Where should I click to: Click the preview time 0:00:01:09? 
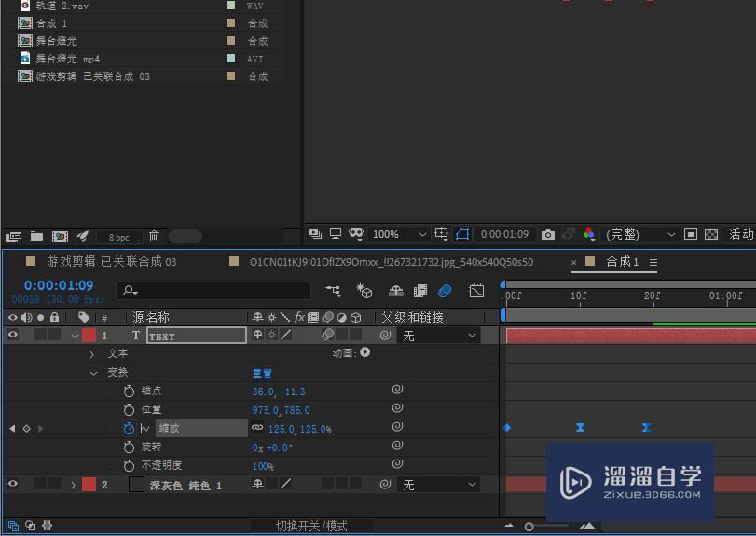pos(504,234)
